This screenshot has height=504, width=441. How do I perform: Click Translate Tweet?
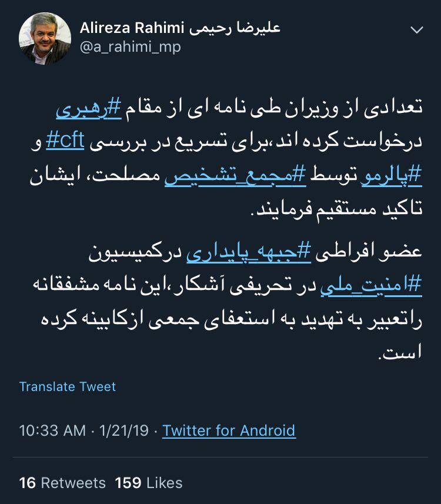click(68, 387)
